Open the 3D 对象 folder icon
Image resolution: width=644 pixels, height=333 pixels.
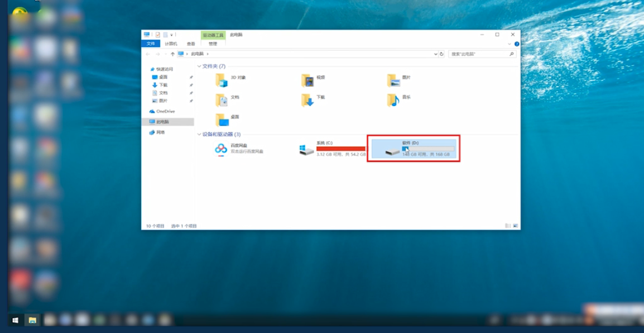[222, 80]
